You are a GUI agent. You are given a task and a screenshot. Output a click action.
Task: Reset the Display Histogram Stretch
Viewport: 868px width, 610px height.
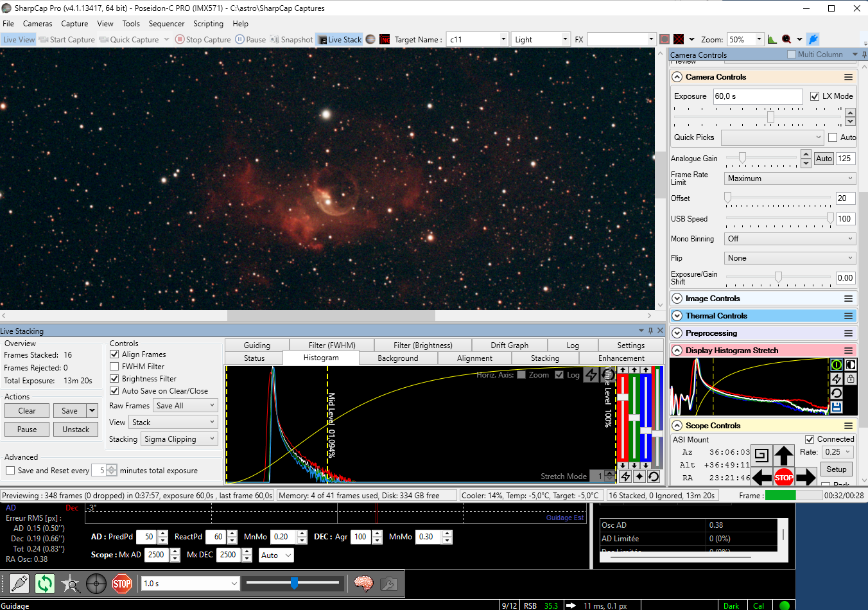(x=836, y=393)
